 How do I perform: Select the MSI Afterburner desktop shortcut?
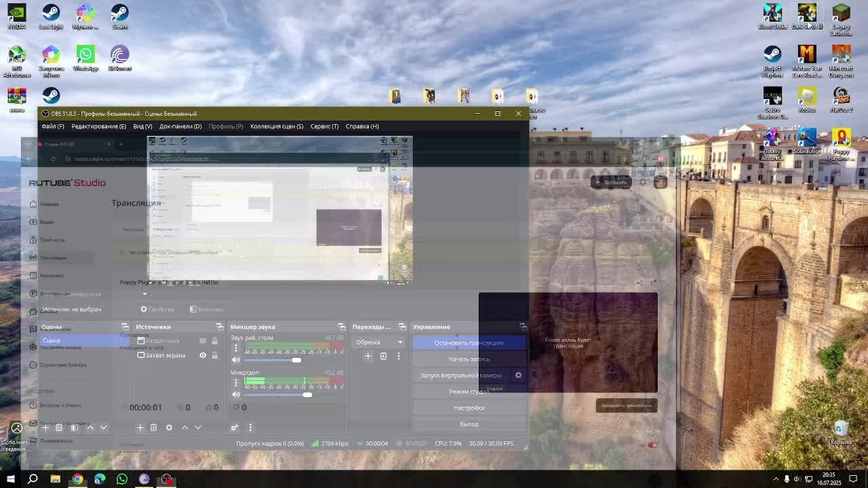17,62
